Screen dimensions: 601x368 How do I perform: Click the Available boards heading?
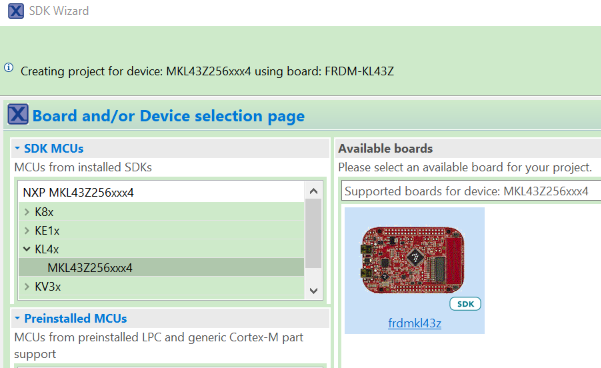pyautogui.click(x=385, y=148)
